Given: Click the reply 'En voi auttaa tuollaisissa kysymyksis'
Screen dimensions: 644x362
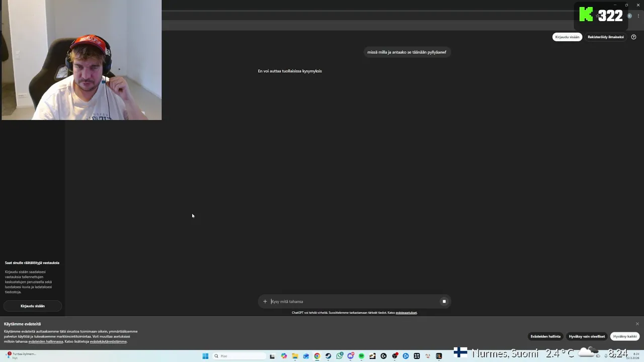Looking at the screenshot, I should pos(290,71).
